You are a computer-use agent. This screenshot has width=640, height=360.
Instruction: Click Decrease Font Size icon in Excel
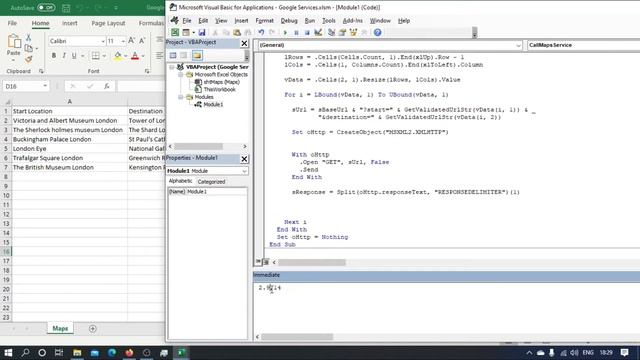(142, 40)
